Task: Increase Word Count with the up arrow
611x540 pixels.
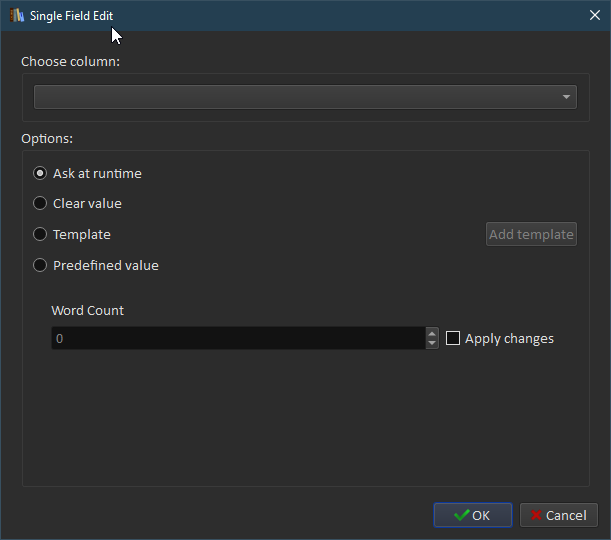Action: pyautogui.click(x=432, y=333)
